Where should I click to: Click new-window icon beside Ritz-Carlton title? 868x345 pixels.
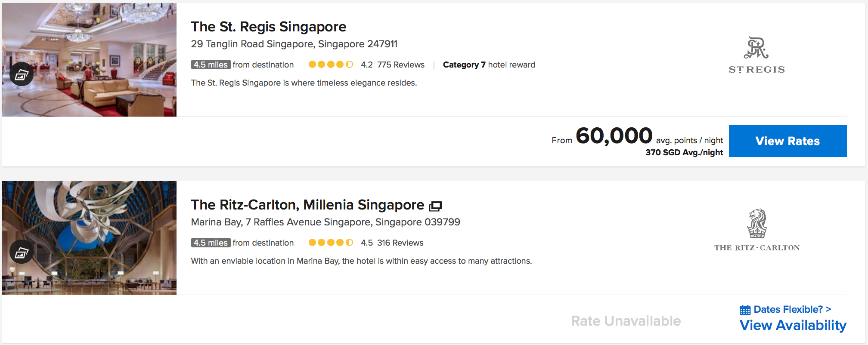click(435, 206)
